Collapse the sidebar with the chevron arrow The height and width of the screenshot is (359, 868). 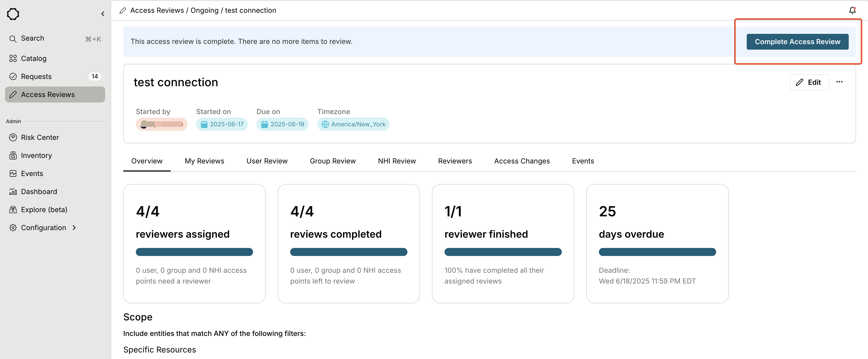click(103, 14)
